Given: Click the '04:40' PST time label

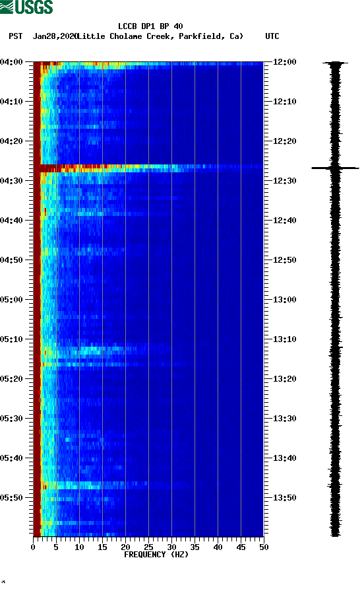Looking at the screenshot, I should click(x=11, y=220).
